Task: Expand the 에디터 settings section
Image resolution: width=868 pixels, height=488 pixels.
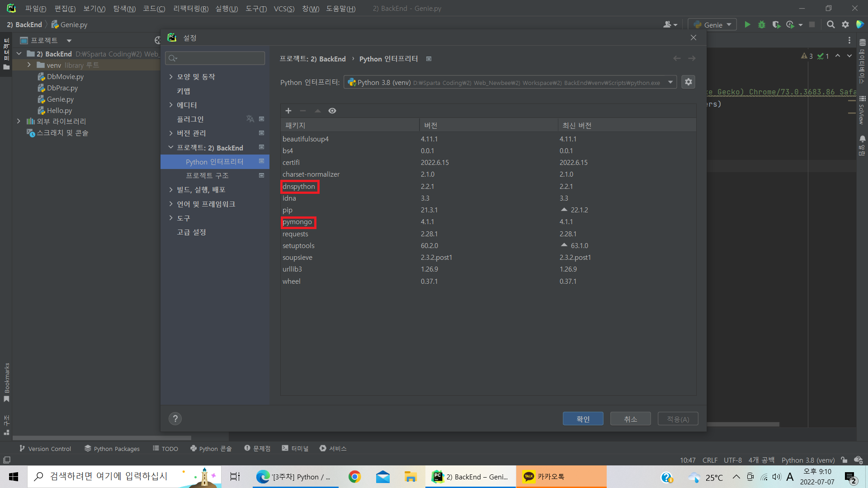Action: click(171, 105)
